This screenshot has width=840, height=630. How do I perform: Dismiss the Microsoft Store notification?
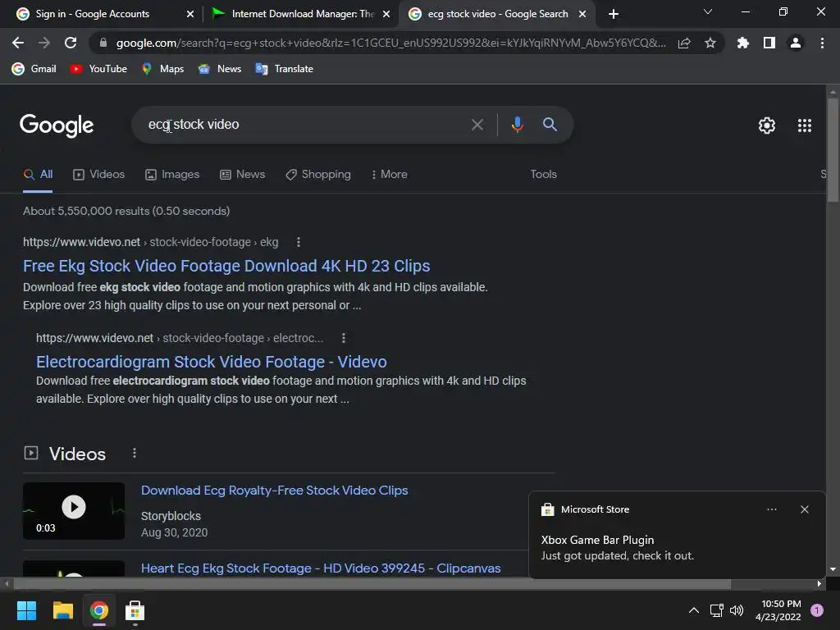804,509
